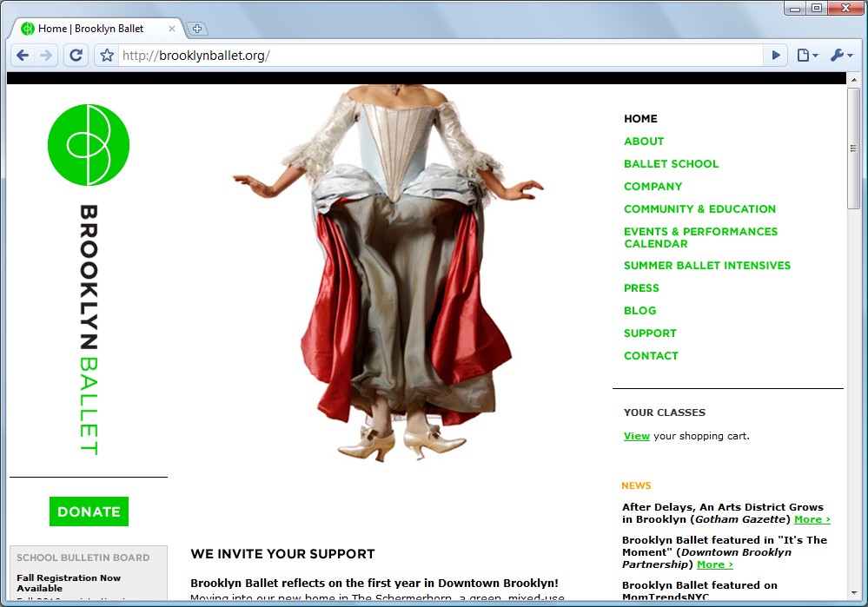This screenshot has height=607, width=868.
Task: Click the green DONATE button
Action: 89,511
